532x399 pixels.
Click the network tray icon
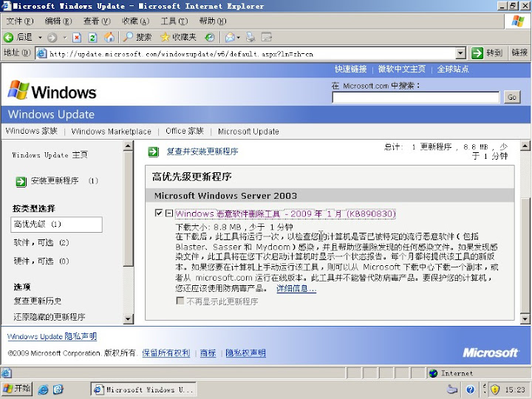tap(452, 389)
